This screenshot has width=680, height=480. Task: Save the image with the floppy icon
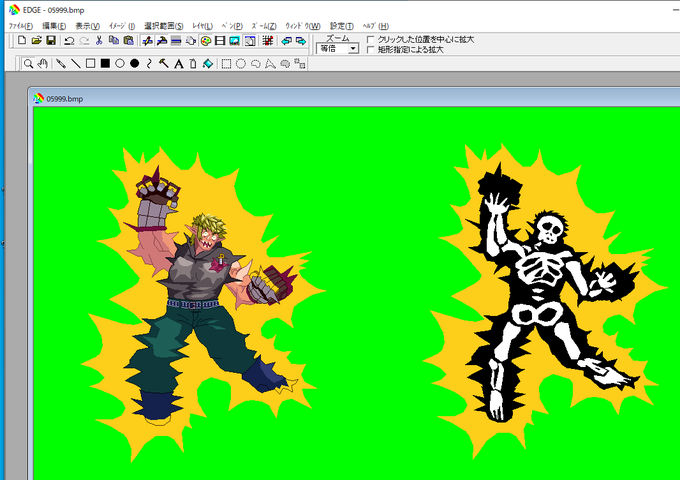(x=51, y=41)
